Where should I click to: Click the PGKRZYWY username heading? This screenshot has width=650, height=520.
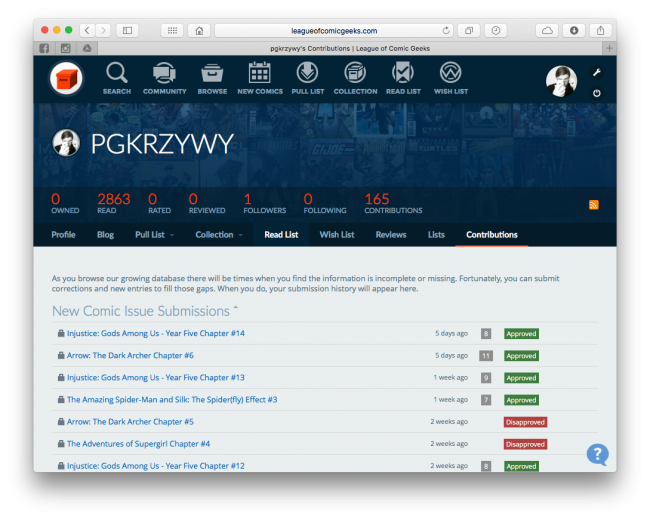click(x=162, y=144)
